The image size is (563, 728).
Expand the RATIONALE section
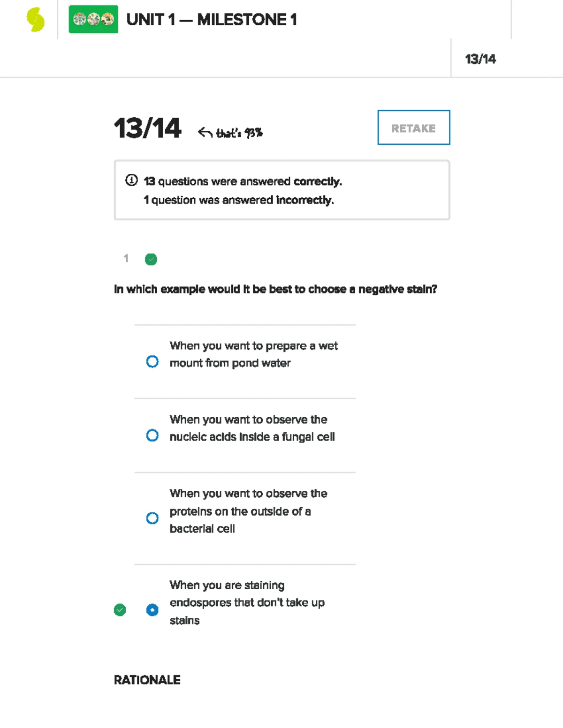coord(147,680)
